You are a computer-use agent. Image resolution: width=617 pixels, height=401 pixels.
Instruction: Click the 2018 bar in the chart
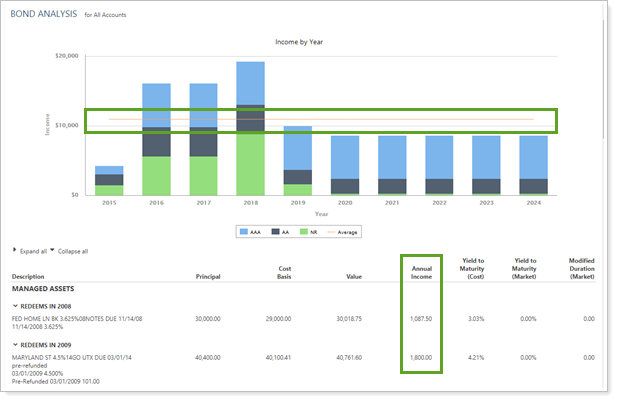coord(250,128)
